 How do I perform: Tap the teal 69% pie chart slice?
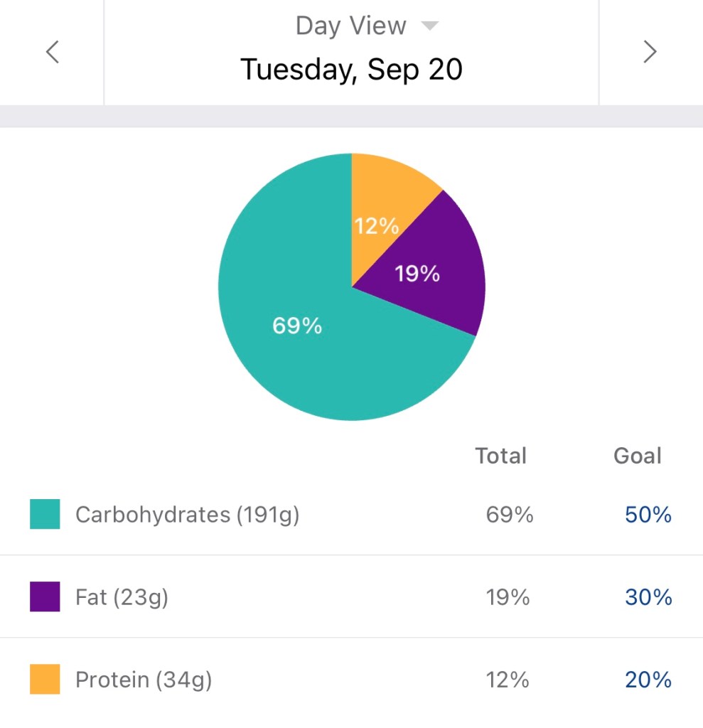(299, 334)
